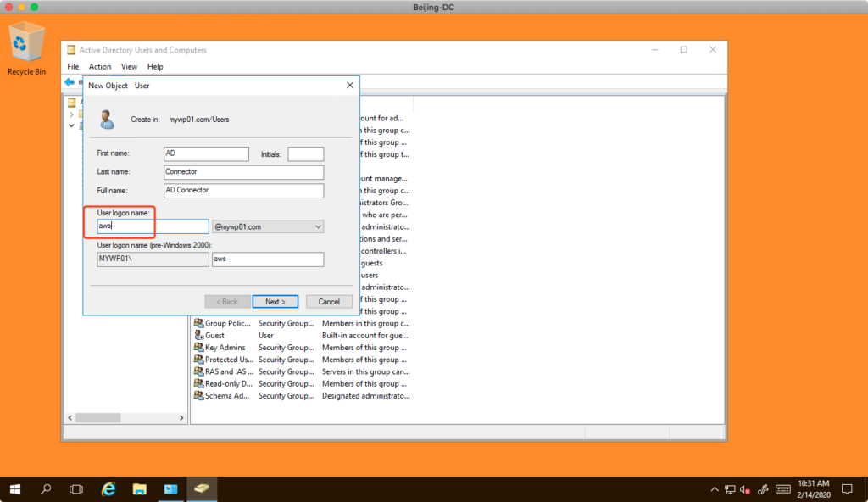Click the Guest user icon in list

(x=198, y=335)
